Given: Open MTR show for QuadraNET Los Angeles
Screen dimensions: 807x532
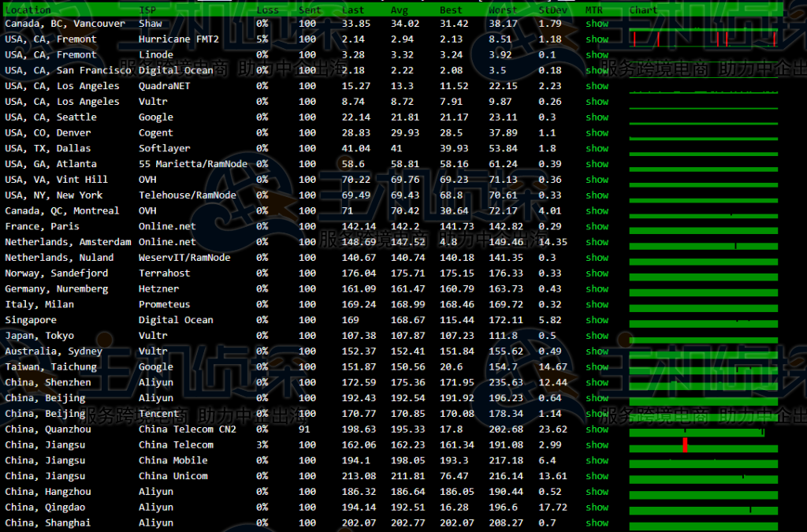Looking at the screenshot, I should [597, 86].
